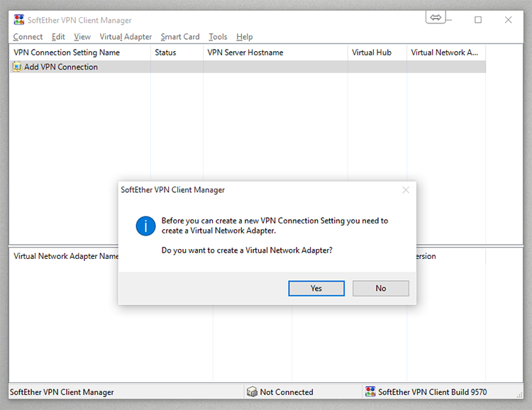Click SoftEther VPN Client Build 9570 text
This screenshot has width=532, height=410.
(x=433, y=392)
